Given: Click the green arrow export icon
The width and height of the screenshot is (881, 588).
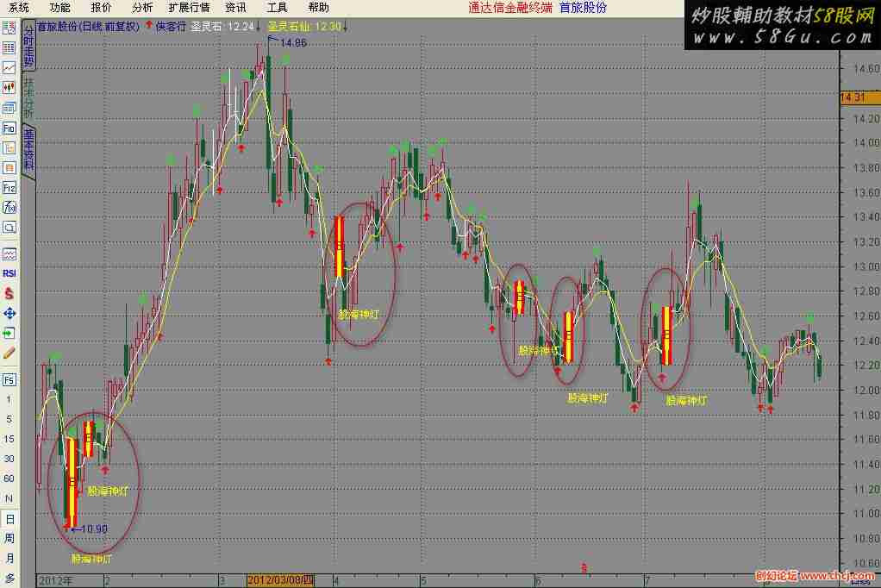Looking at the screenshot, I should 9,334.
